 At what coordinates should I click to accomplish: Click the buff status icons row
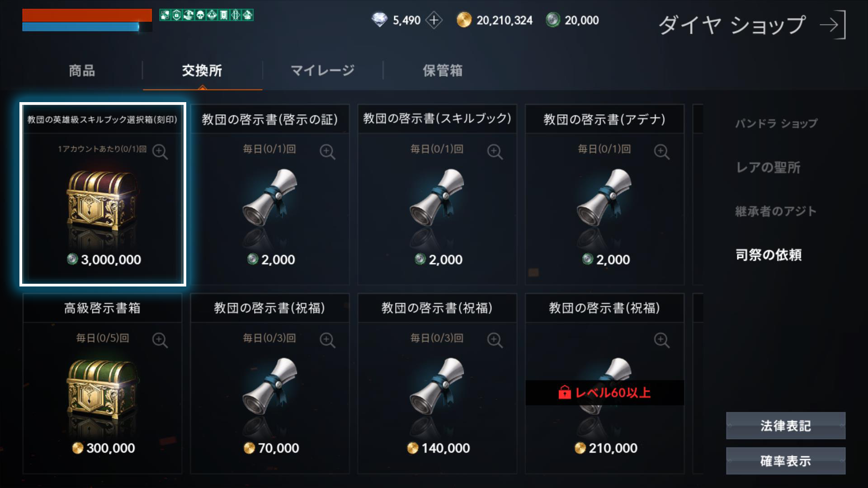206,15
